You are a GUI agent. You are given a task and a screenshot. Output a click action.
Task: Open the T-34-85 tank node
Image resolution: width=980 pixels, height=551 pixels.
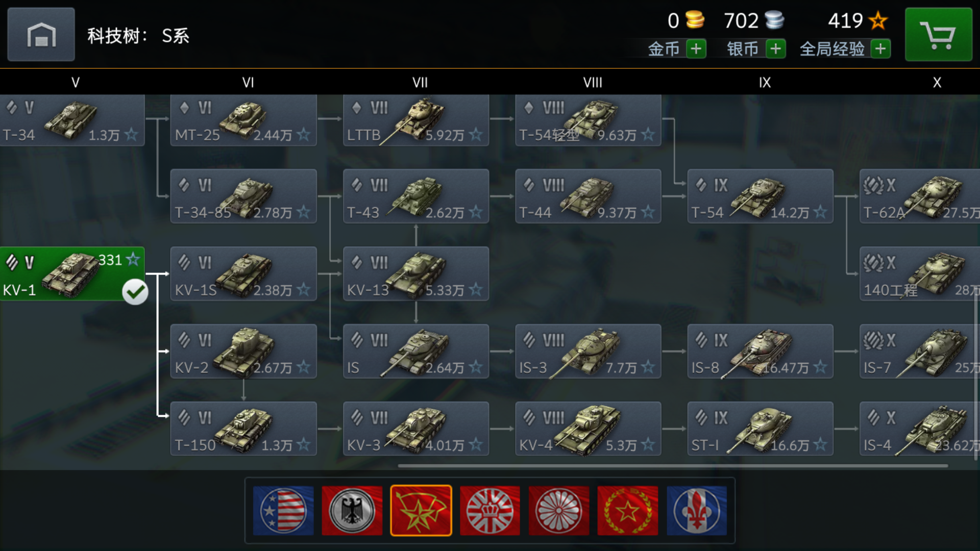tap(243, 196)
